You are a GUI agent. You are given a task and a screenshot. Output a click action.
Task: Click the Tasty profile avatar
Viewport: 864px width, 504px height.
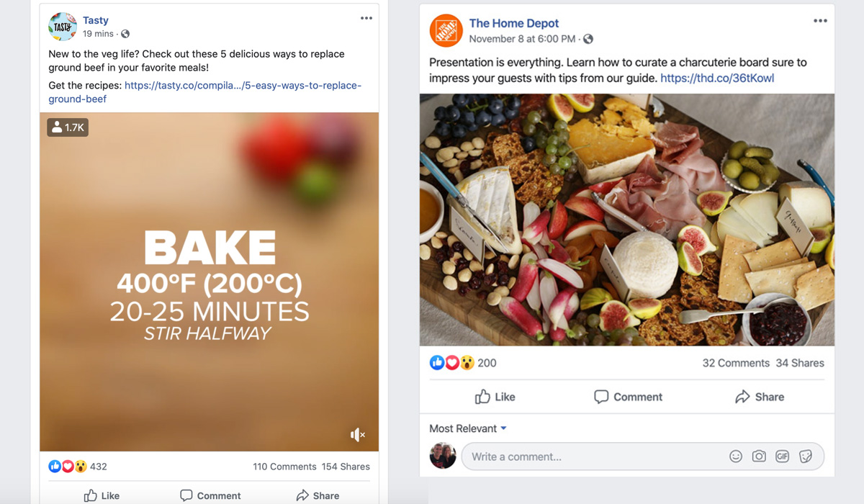click(63, 27)
